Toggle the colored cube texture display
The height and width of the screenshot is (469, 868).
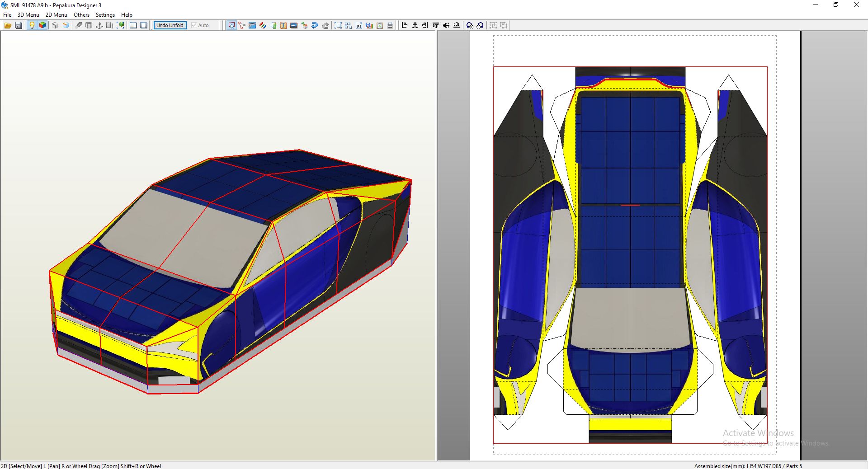[42, 25]
